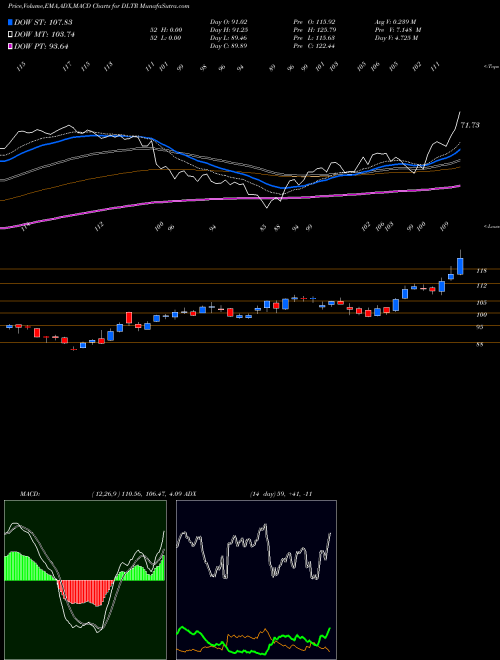The image size is (500, 660).
Task: Select the 'Pre O: 115.92' value
Action: click(314, 22)
